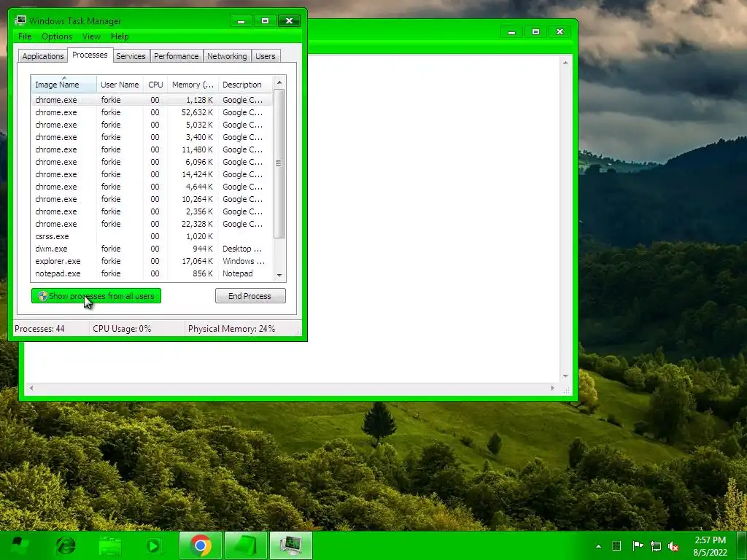Click the muted volume tray icon
The height and width of the screenshot is (560, 747).
[673, 546]
